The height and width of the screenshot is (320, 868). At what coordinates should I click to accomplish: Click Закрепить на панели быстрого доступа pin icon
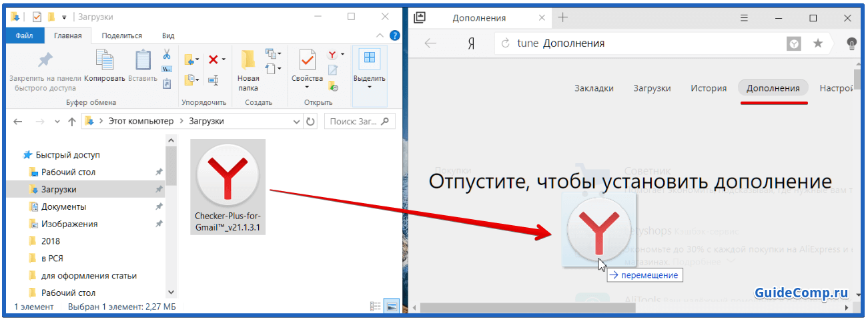tap(45, 60)
